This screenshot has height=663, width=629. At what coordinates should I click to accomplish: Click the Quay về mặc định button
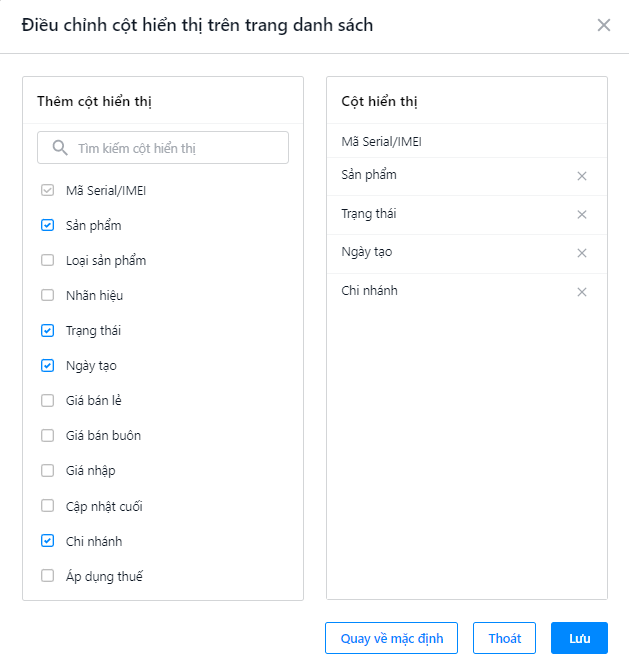pyautogui.click(x=391, y=638)
